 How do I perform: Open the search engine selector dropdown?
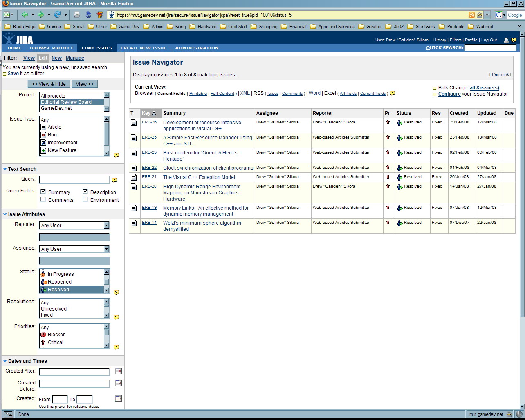coord(505,15)
